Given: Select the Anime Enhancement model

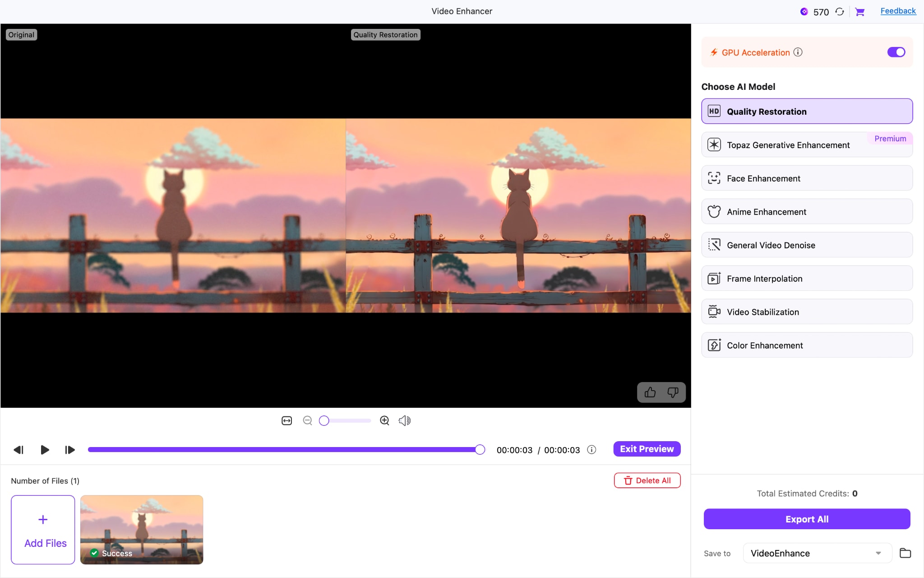Looking at the screenshot, I should click(x=806, y=211).
